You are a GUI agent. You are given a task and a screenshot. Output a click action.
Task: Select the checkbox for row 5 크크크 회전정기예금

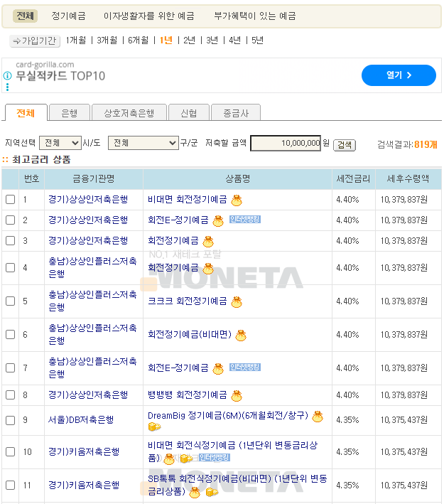click(x=10, y=301)
